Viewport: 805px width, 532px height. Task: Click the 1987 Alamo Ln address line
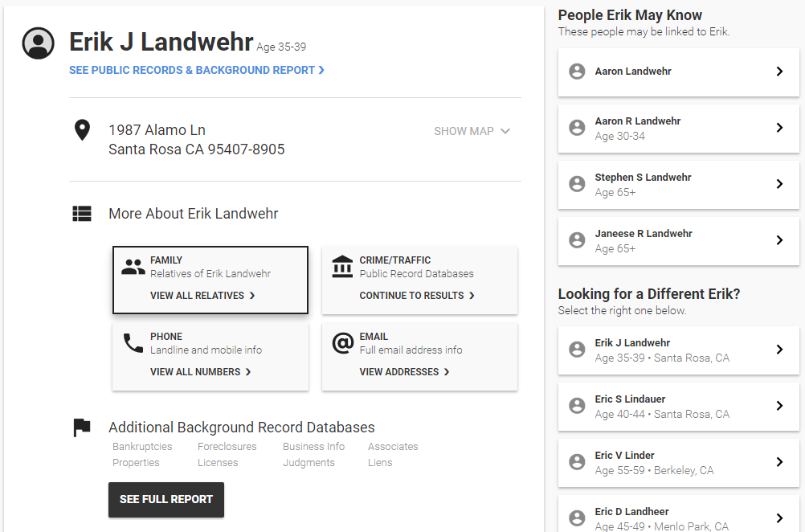157,130
